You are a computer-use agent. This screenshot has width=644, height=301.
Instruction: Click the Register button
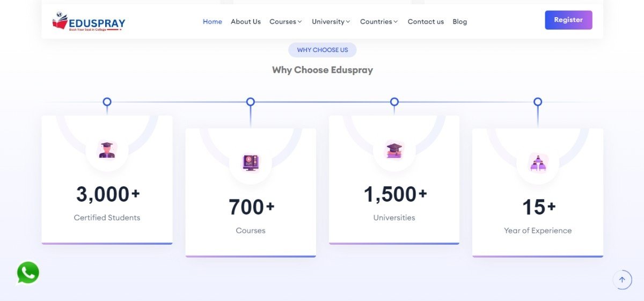568,20
